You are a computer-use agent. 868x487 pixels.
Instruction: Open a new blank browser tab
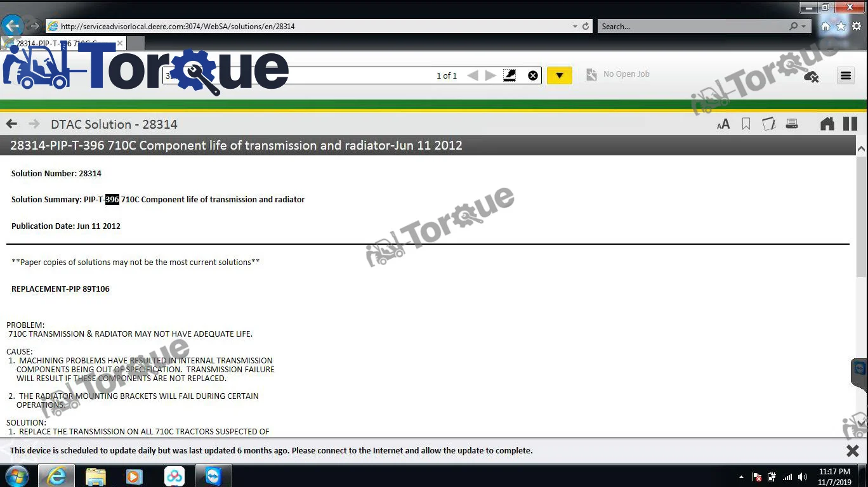[136, 43]
